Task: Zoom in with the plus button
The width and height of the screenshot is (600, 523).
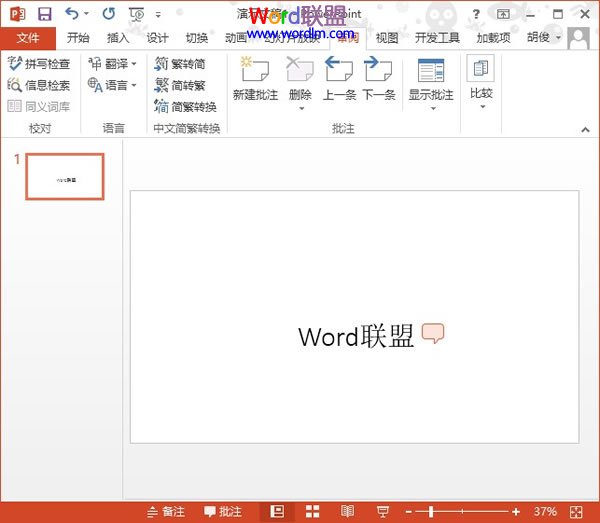Action: (x=516, y=512)
